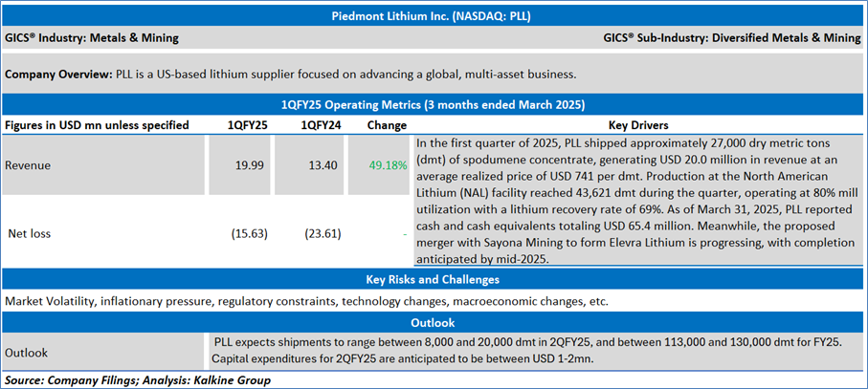Select the Key Risks and Challenges header

click(434, 279)
